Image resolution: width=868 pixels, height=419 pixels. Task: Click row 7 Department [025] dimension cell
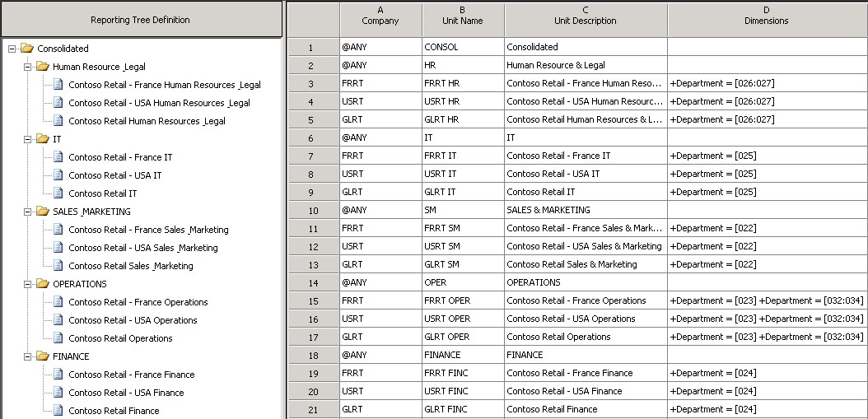[x=768, y=156]
